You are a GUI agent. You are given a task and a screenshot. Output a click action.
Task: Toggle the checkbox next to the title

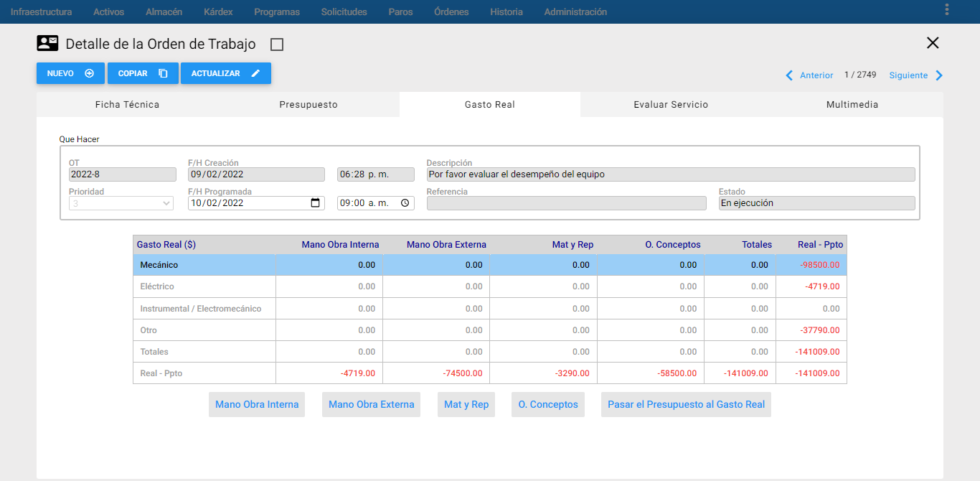[277, 45]
